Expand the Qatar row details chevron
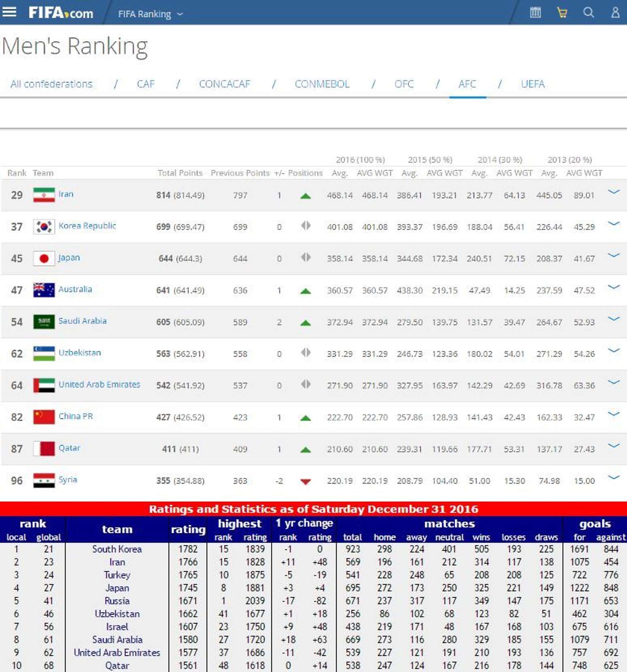The height and width of the screenshot is (672, 627). [614, 445]
